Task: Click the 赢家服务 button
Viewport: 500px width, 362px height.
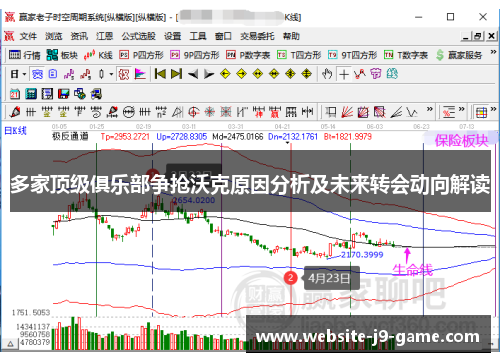Action: pos(459,55)
